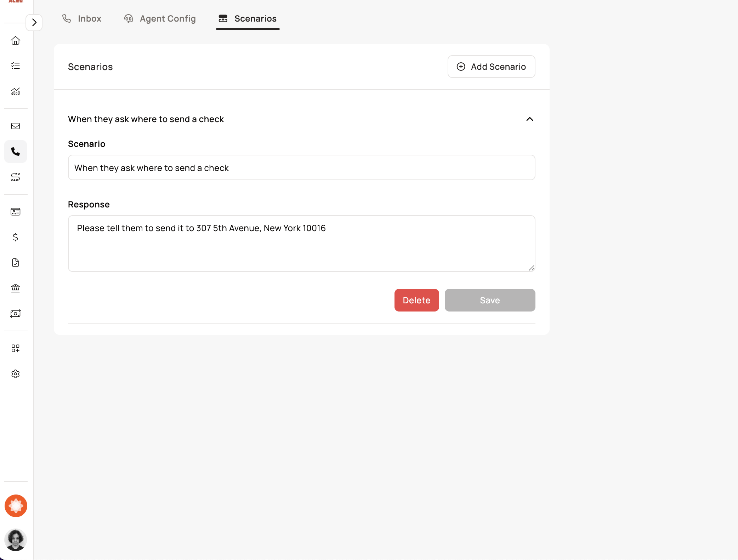This screenshot has height=560, width=738.
Task: Open the bank building sidebar icon
Action: [x=16, y=288]
